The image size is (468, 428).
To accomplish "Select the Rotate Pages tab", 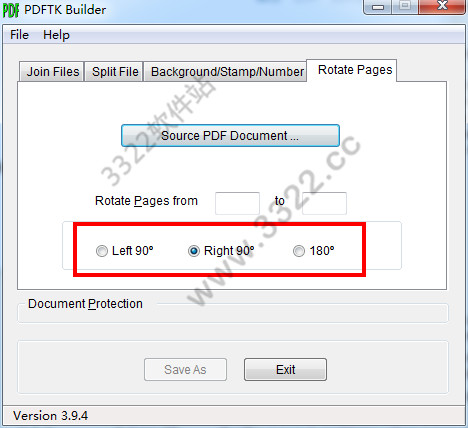I will tap(355, 70).
